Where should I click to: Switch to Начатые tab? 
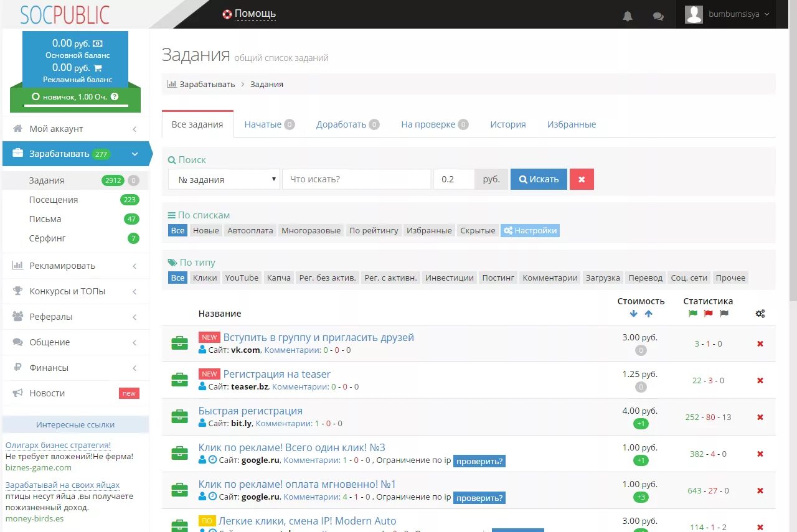coord(270,124)
